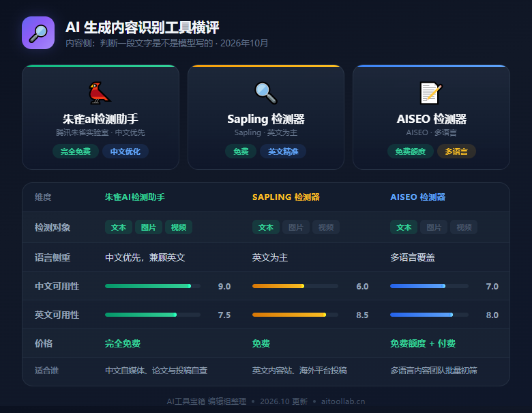This screenshot has height=413, width=532.
Task: Toggle 图片 chip in 朱雀 column
Action: point(149,227)
